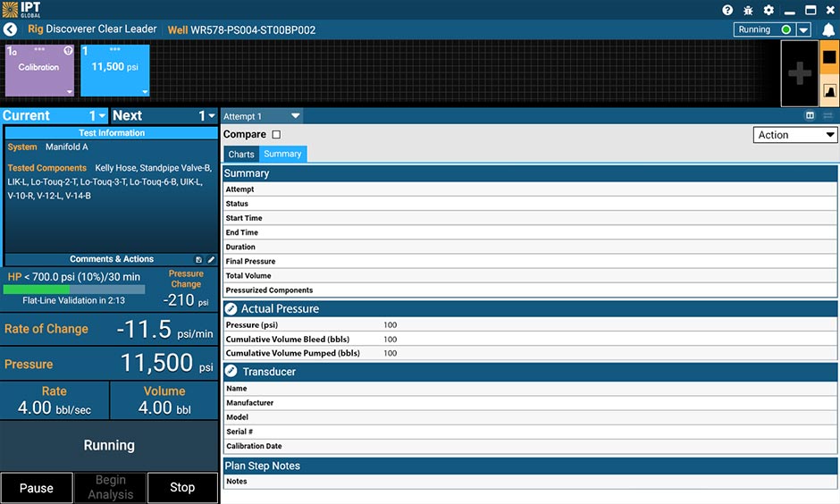Image resolution: width=840 pixels, height=504 pixels.
Task: Switch to the Charts tab
Action: 241,154
